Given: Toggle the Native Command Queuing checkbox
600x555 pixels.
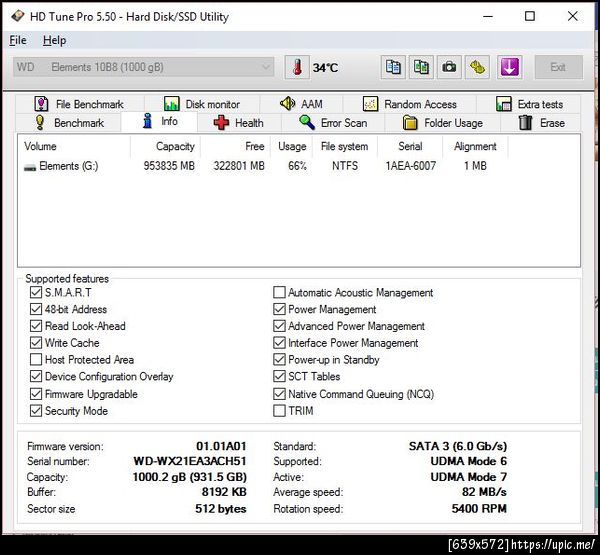Looking at the screenshot, I should 279,394.
